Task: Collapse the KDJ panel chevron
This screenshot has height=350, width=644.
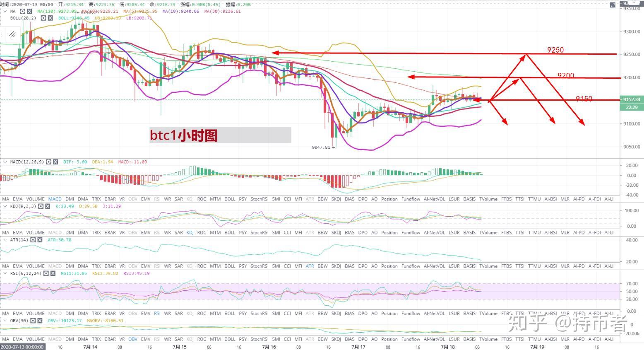Action: pyautogui.click(x=5, y=206)
